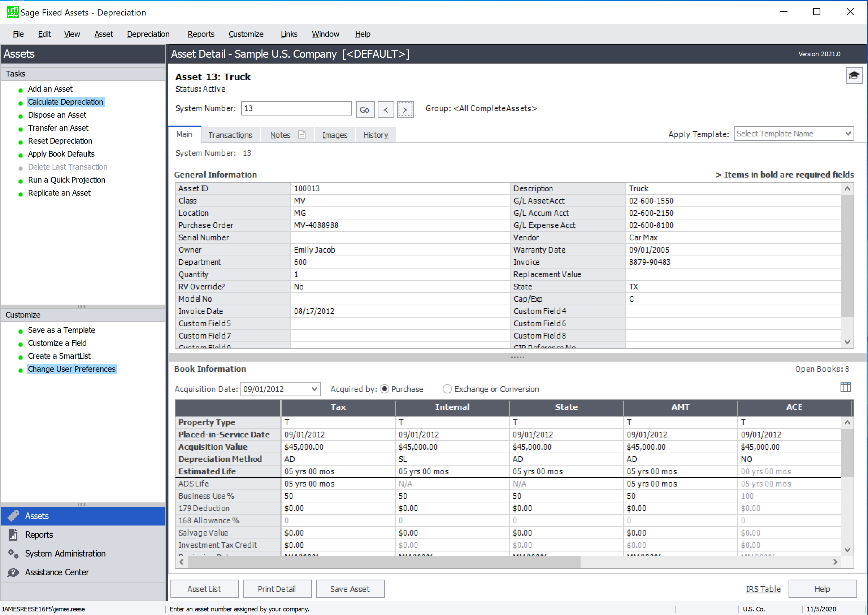Viewport: 868px width, 615px height.
Task: Select the Purchase radio button
Action: point(384,389)
